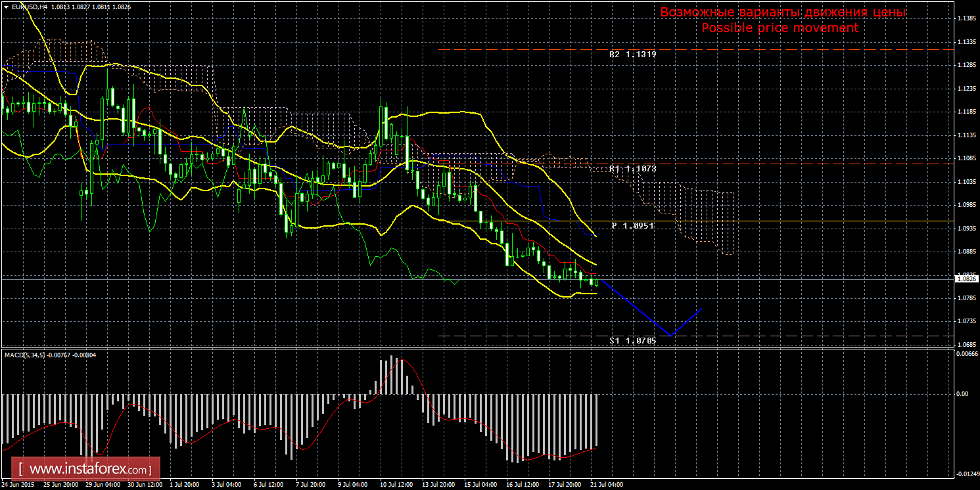Click the current price tag 1.0826
The image size is (980, 490).
pos(966,279)
